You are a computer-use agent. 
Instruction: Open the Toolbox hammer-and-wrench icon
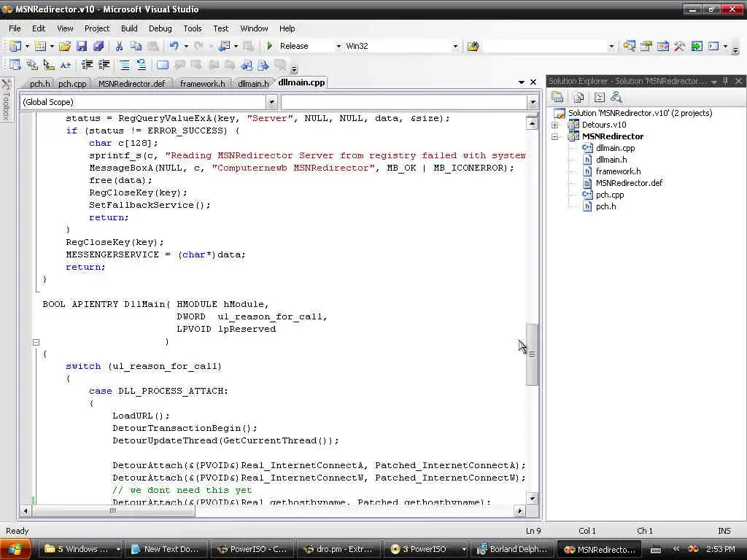coord(679,46)
